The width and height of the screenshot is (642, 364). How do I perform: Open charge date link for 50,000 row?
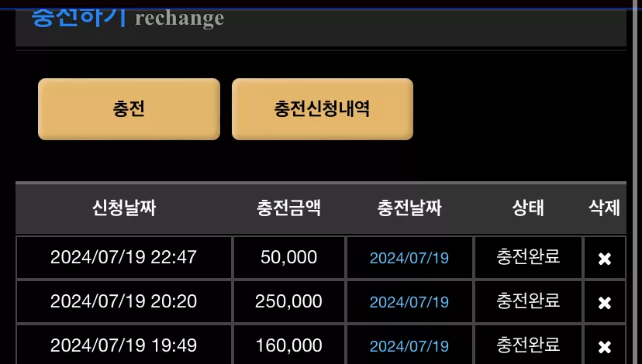coord(409,258)
